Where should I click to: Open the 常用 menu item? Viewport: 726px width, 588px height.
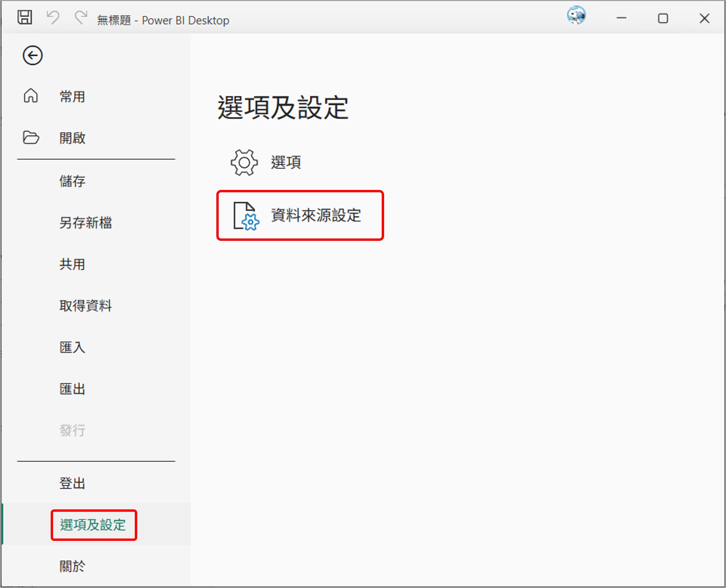point(72,97)
